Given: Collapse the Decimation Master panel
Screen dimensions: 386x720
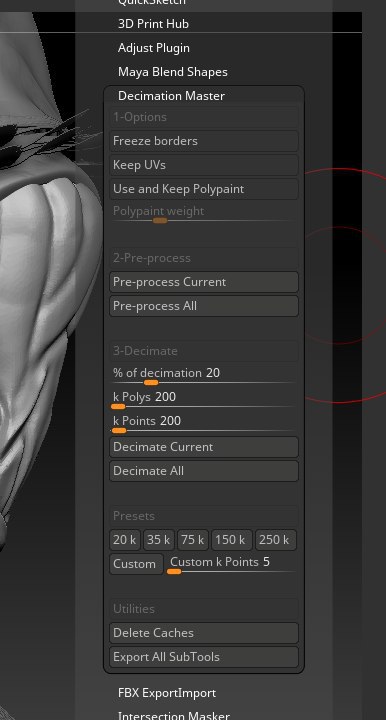Looking at the screenshot, I should click(x=171, y=96).
